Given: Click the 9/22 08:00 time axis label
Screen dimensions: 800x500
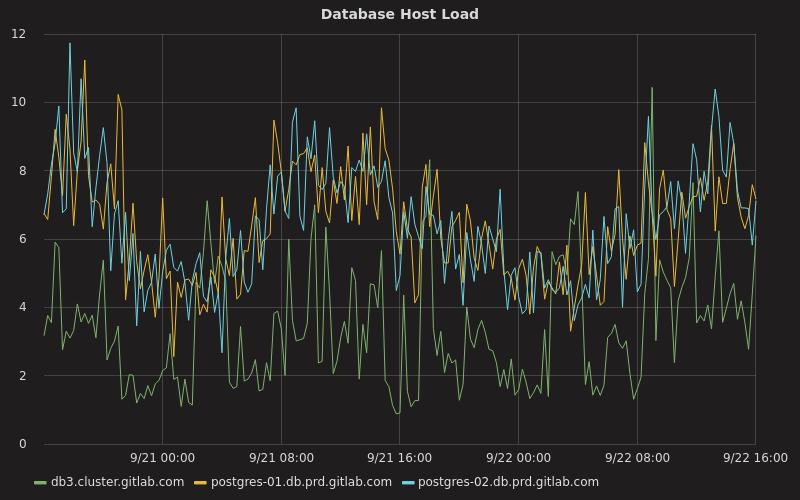Looking at the screenshot, I should [636, 457].
